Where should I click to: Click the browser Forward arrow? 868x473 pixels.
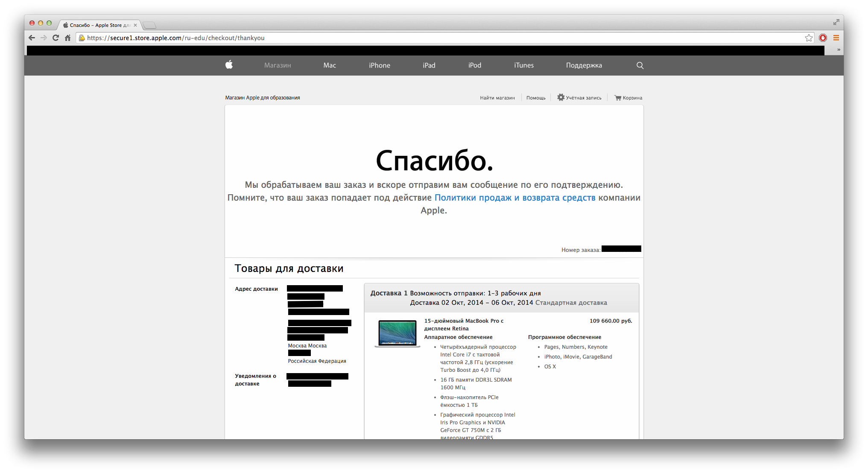click(x=44, y=38)
